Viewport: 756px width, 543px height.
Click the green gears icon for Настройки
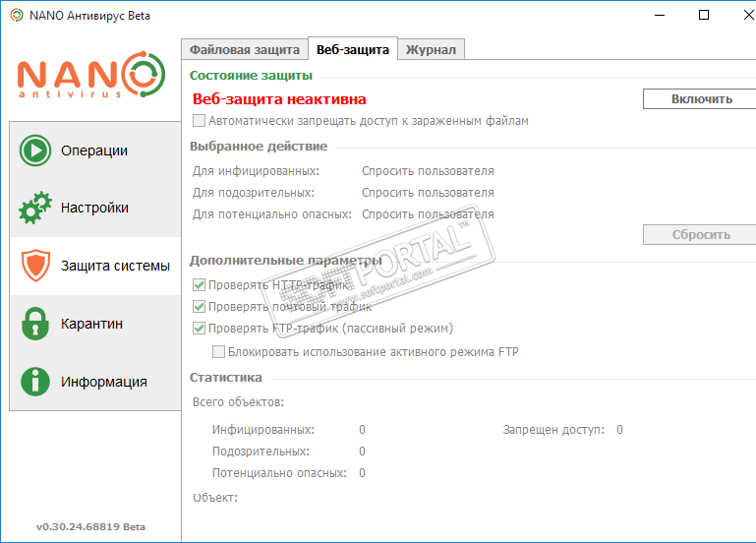pos(35,208)
